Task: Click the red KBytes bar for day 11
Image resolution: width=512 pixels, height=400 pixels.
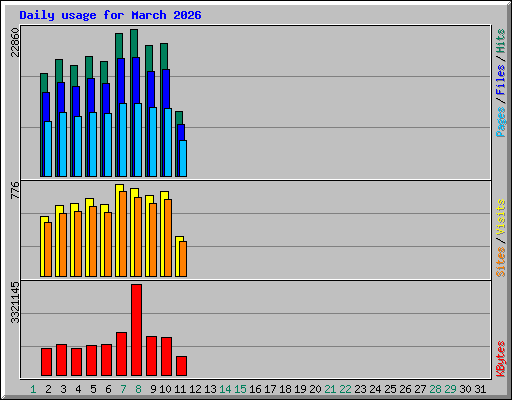Action: pyautogui.click(x=181, y=366)
